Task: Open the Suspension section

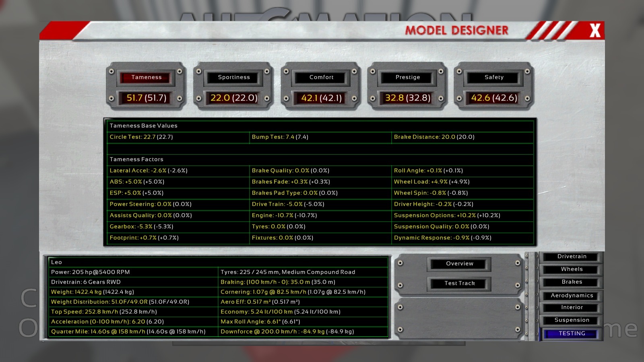Action: pyautogui.click(x=572, y=320)
